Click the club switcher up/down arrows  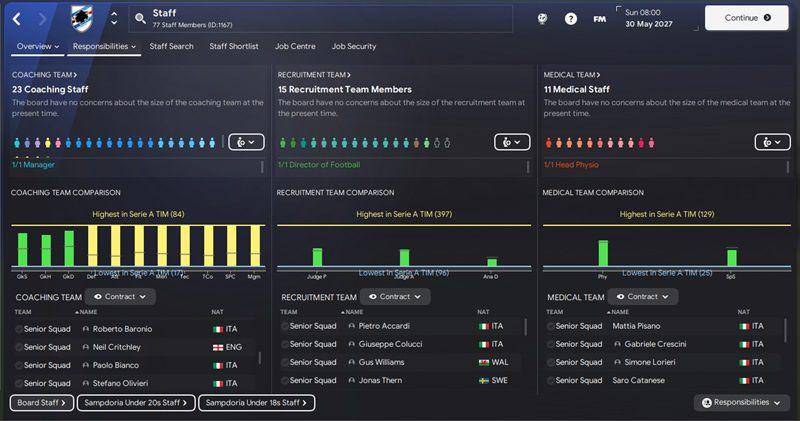pos(114,18)
